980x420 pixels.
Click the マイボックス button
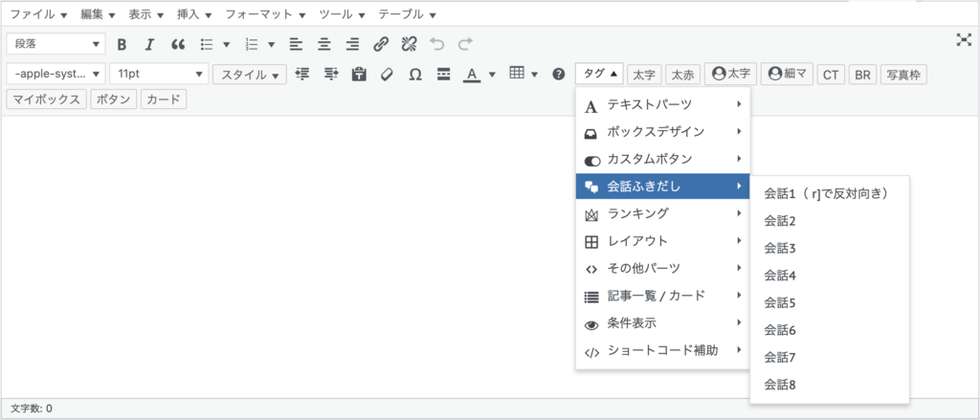[46, 99]
